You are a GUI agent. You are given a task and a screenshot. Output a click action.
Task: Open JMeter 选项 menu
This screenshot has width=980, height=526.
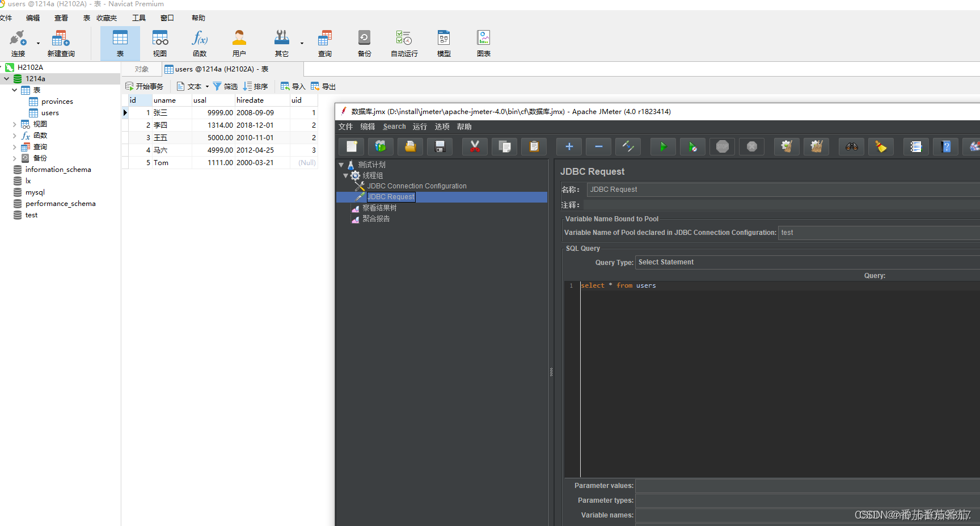click(x=442, y=127)
